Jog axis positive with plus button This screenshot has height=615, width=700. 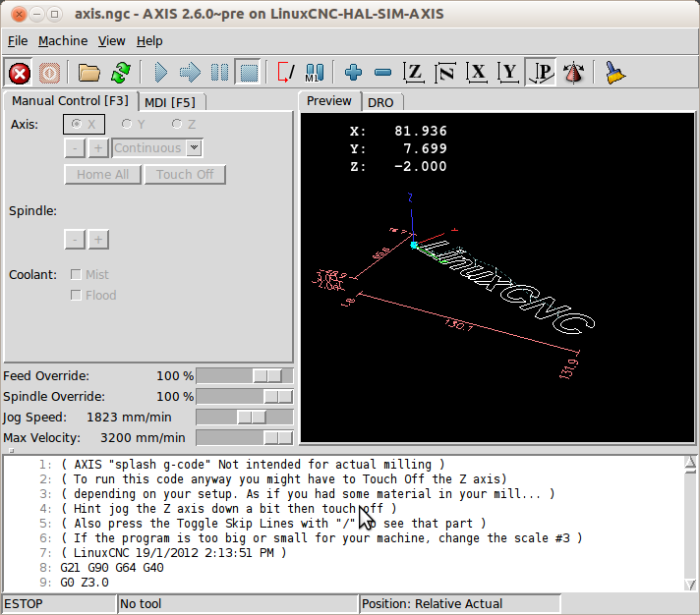click(x=98, y=148)
